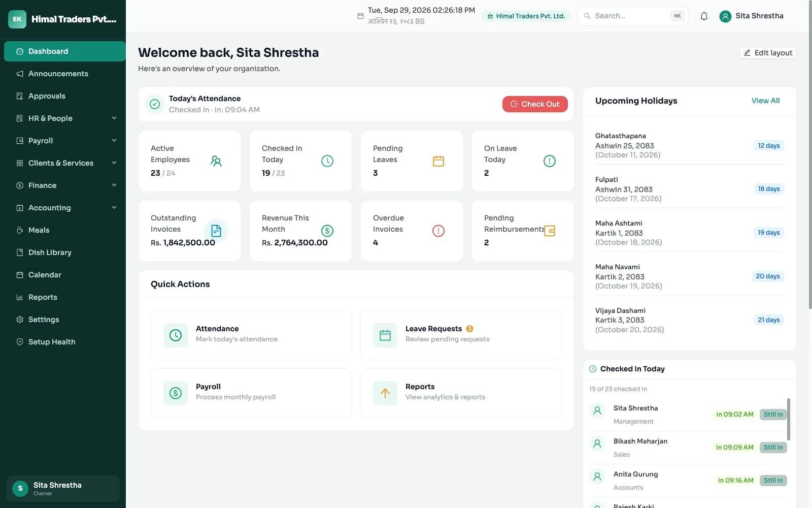Click the Check Out button
Screen dimensions: 812x508
pyautogui.click(x=535, y=104)
